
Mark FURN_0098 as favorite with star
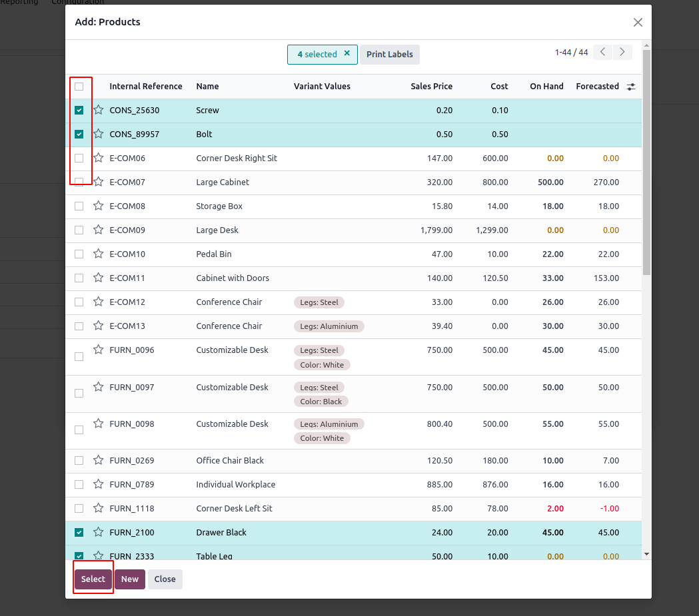pyautogui.click(x=99, y=424)
